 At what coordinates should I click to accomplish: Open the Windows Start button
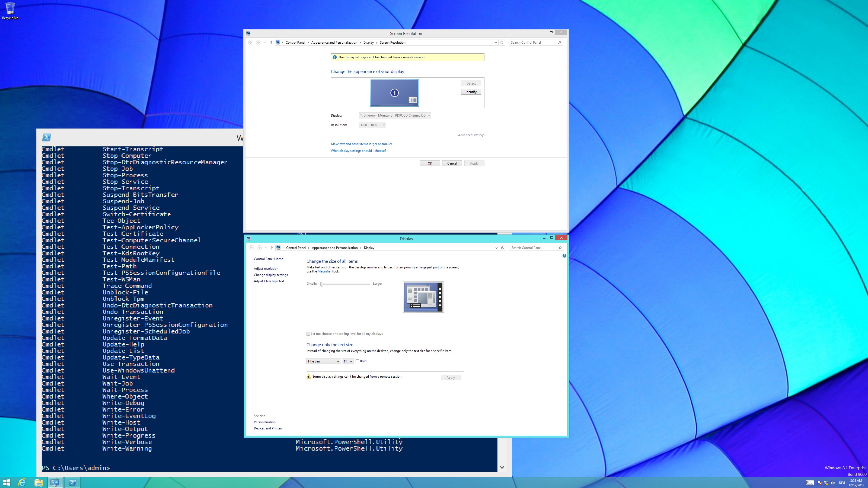point(7,483)
